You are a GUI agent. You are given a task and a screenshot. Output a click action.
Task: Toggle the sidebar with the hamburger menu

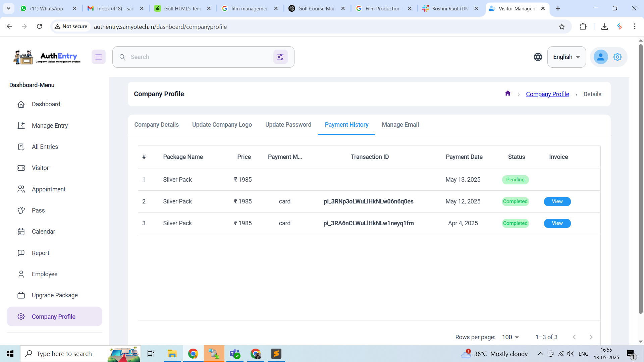tap(99, 57)
